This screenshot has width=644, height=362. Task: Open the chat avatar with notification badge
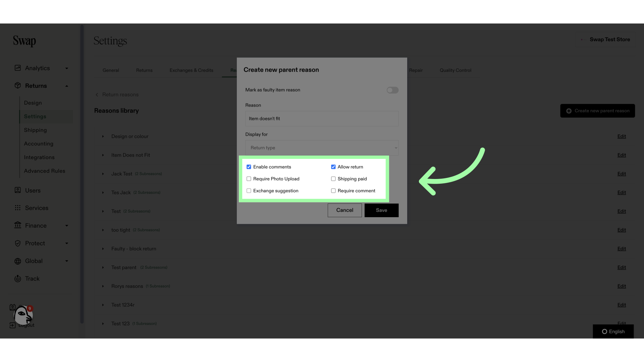[x=23, y=315]
